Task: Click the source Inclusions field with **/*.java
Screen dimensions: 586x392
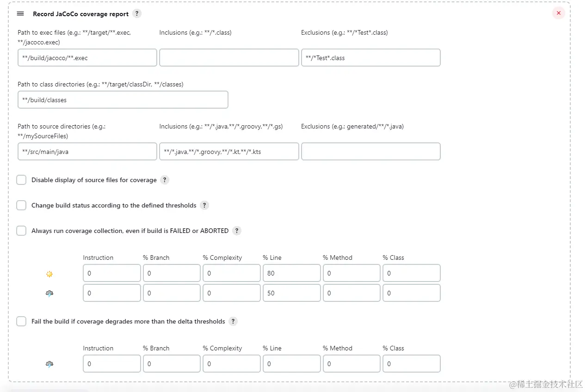Action: tap(229, 152)
